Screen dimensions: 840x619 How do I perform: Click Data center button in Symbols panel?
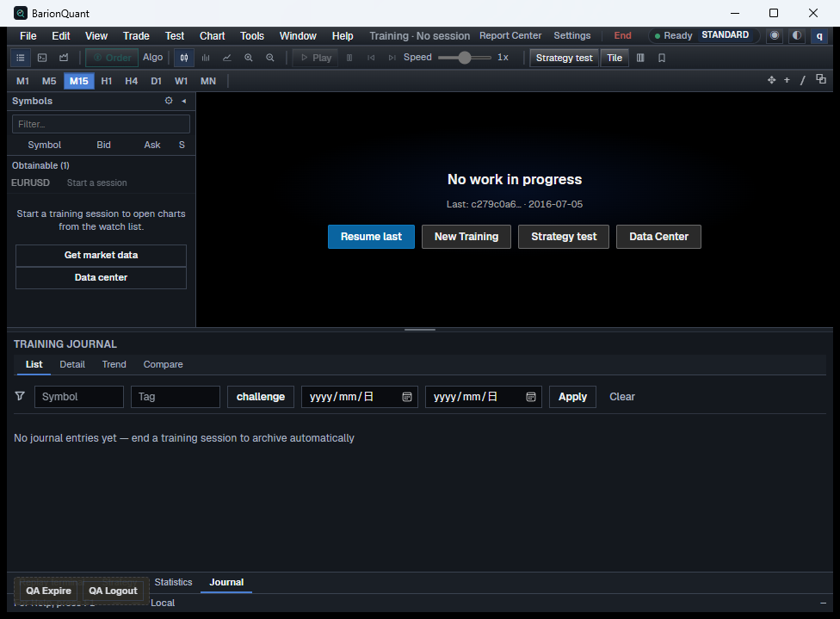coord(102,277)
